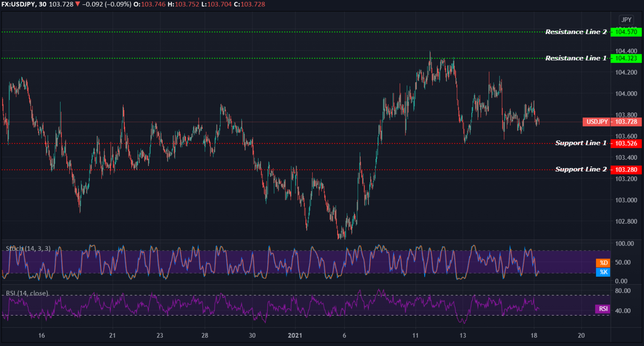Click the 13 date label on time axis
Image resolution: width=644 pixels, height=346 pixels.
pos(463,335)
